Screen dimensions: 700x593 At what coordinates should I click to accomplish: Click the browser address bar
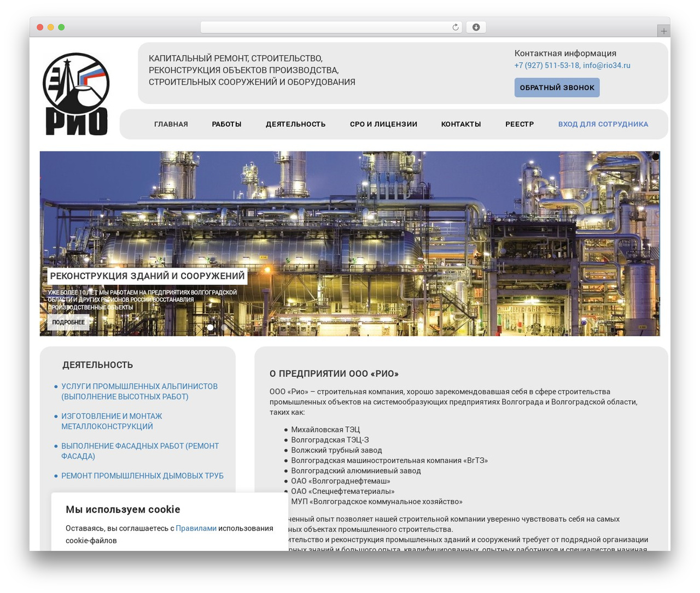pyautogui.click(x=331, y=27)
